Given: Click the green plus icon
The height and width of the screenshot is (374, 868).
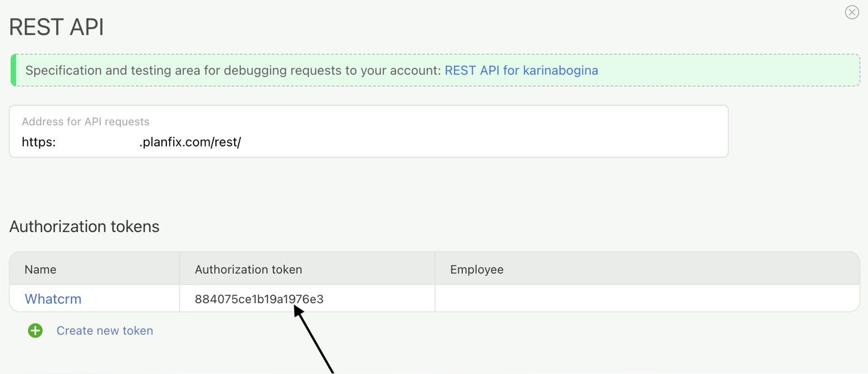Looking at the screenshot, I should pos(35,330).
